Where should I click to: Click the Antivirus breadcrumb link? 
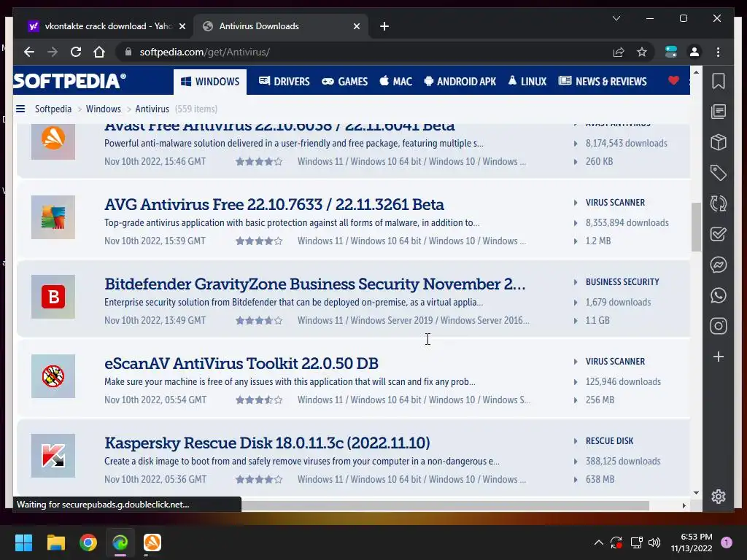point(152,109)
